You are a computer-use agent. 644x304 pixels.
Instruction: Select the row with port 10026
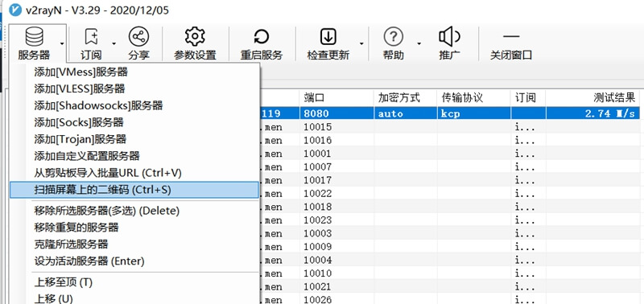450,299
